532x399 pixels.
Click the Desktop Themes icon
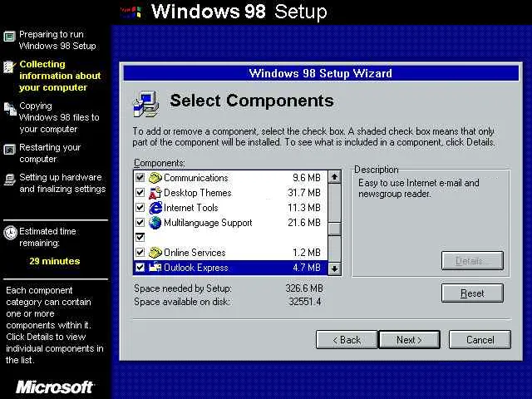coord(155,193)
